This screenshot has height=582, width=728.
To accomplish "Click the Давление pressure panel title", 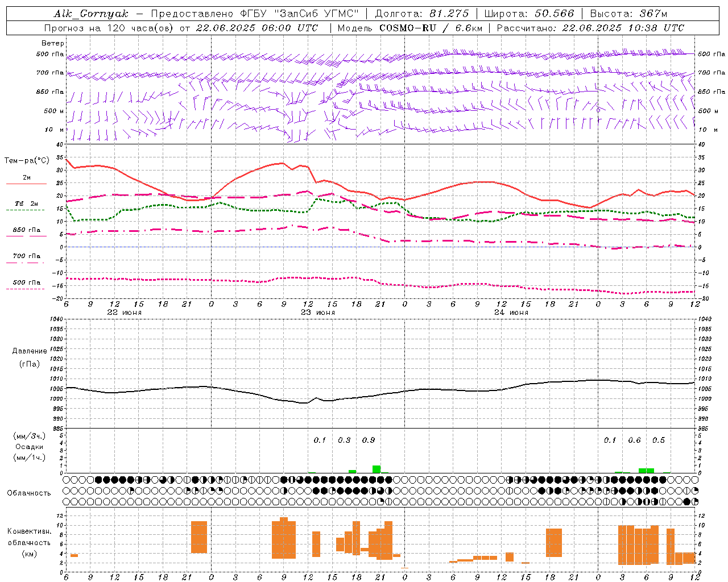I will [x=30, y=351].
